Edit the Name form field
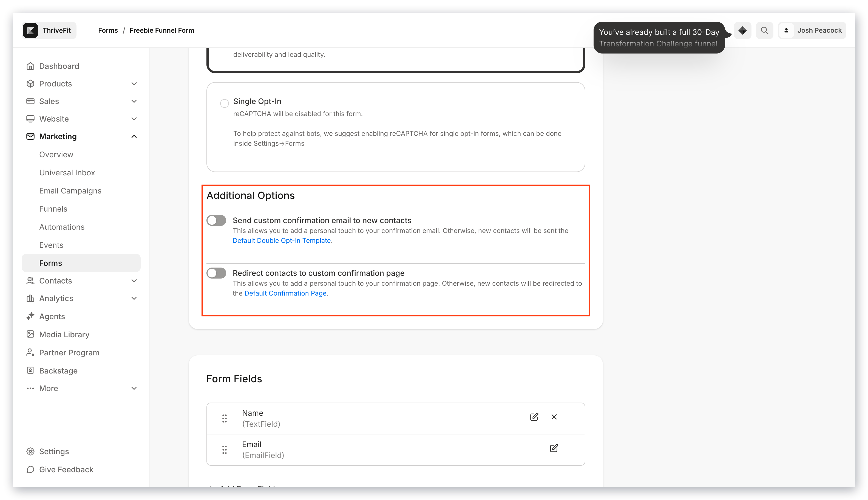Viewport: 868px width, 500px height. [x=534, y=417]
